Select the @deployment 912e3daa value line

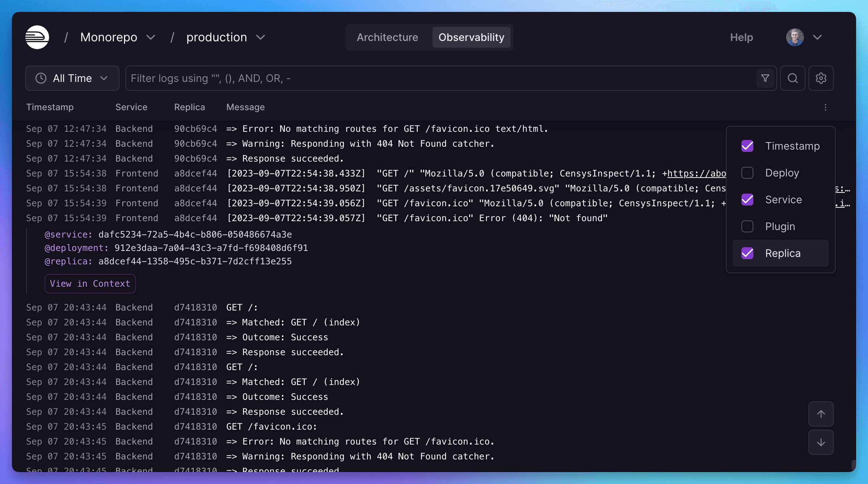[x=176, y=248]
